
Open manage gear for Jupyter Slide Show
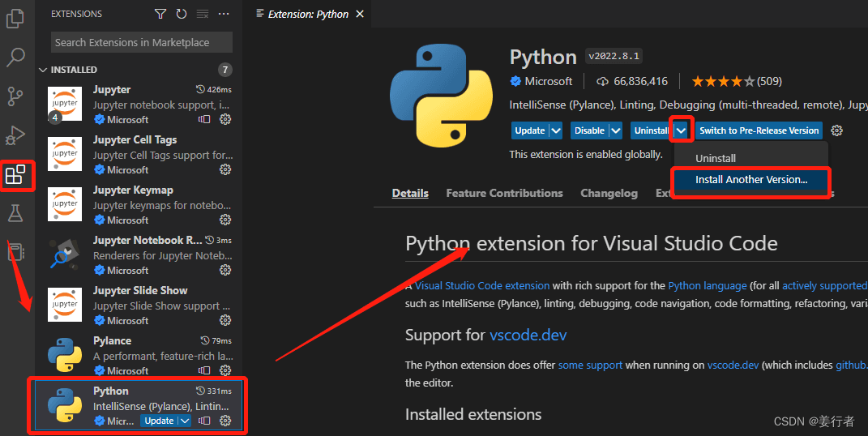[x=225, y=320]
